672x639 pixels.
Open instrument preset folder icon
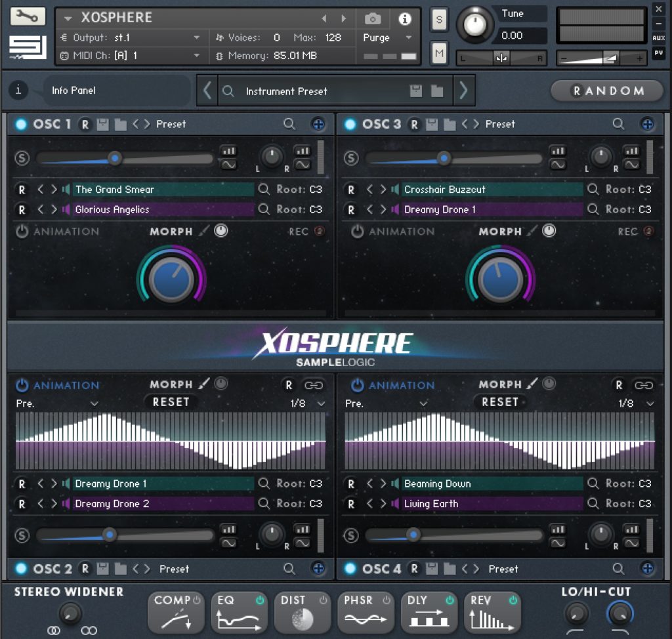click(436, 91)
